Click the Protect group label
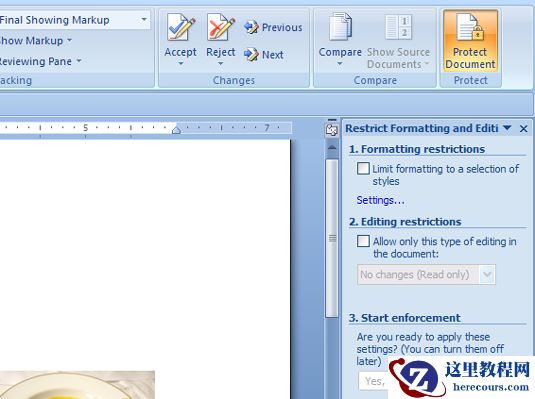The height and width of the screenshot is (399, 535). 471,80
